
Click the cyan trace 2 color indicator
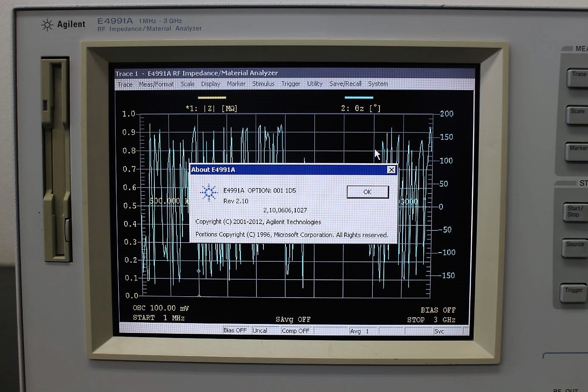tap(359, 97)
